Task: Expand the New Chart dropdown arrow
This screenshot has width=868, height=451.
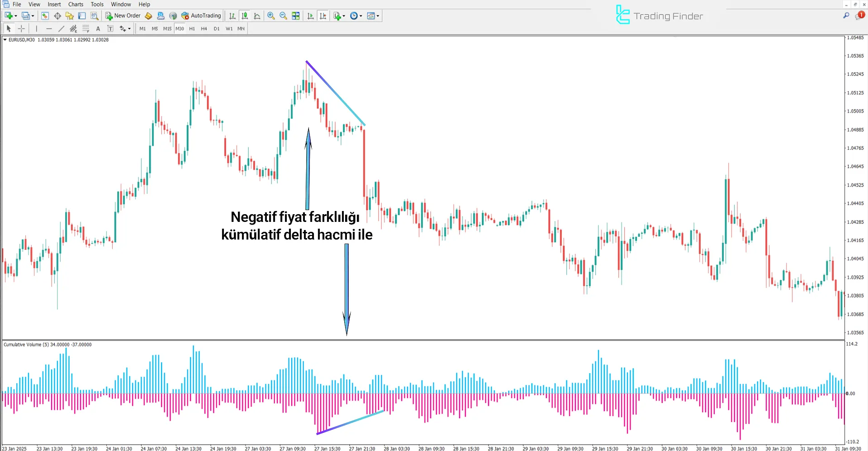Action: [x=16, y=16]
